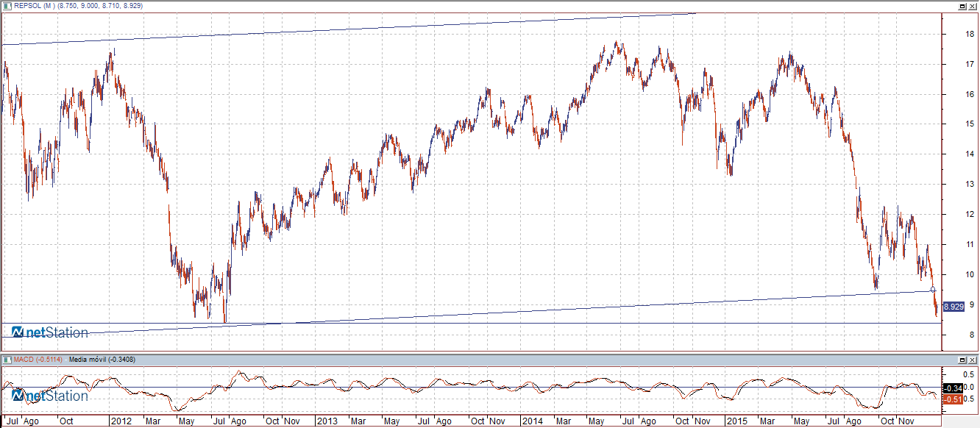The height and width of the screenshot is (428, 980).
Task: Click the MACD indicator panel icon
Action: click(x=7, y=359)
